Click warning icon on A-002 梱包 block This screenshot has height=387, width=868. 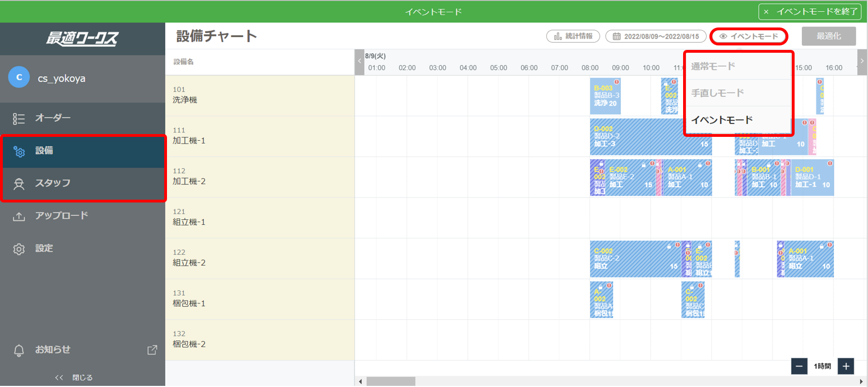609,285
